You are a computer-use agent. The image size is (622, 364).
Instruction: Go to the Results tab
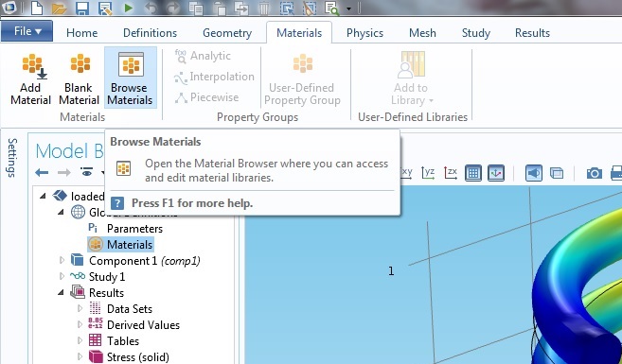coord(532,33)
